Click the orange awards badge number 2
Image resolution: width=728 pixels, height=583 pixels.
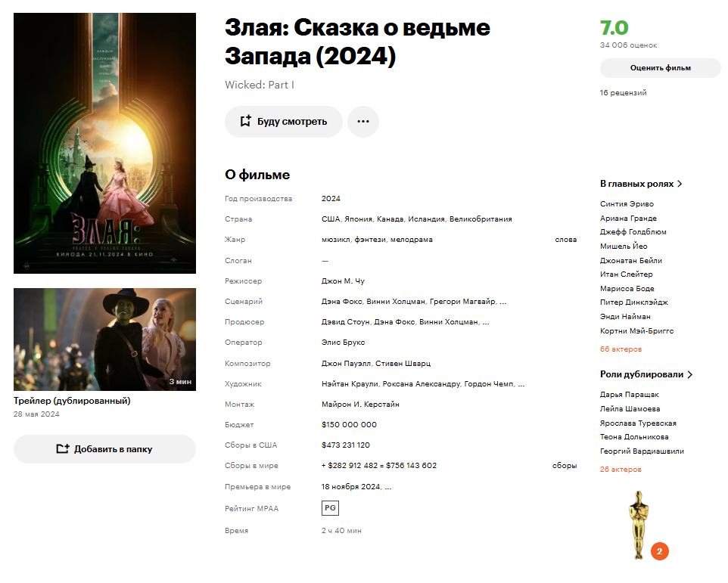coord(659,551)
